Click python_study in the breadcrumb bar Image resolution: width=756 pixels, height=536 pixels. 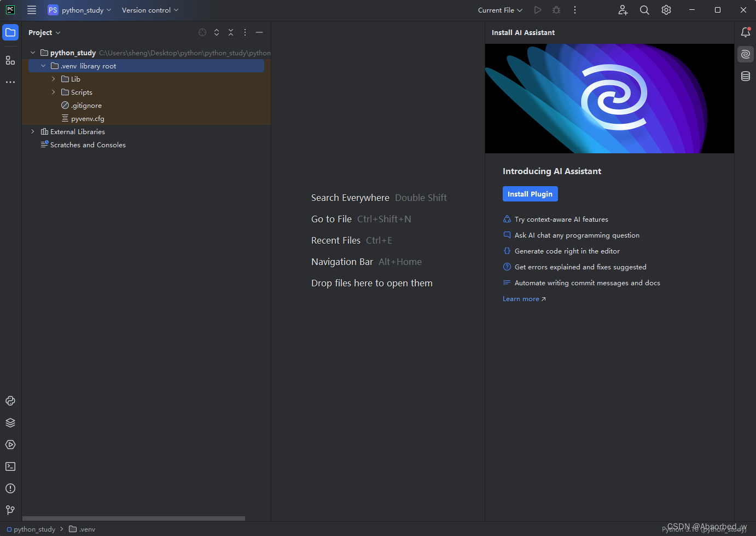pyautogui.click(x=31, y=529)
